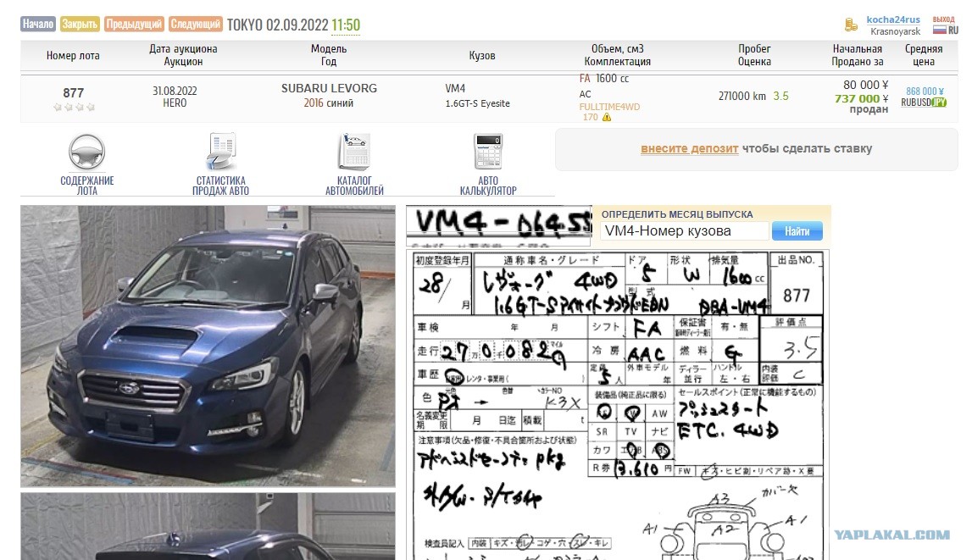Open the front view Subaru Levorg photo

(x=208, y=347)
